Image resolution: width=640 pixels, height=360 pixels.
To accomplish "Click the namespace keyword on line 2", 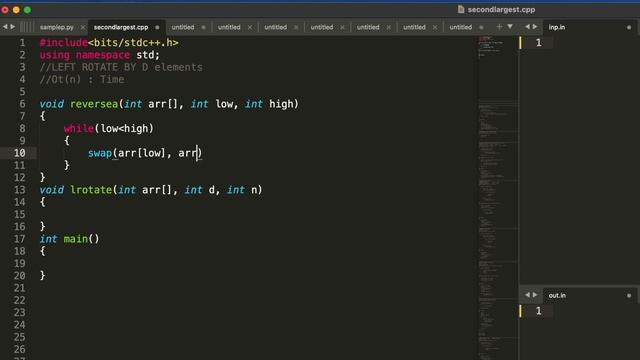I will [103, 55].
